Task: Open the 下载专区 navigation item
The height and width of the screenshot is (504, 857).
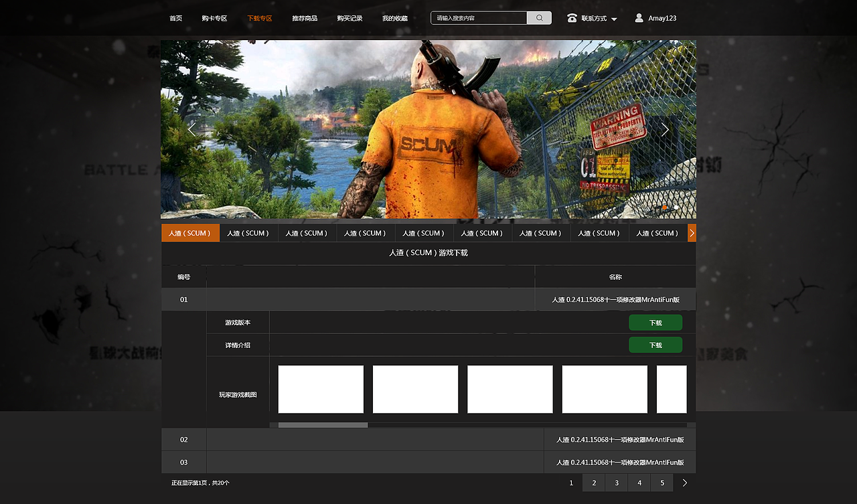Action: coord(260,18)
